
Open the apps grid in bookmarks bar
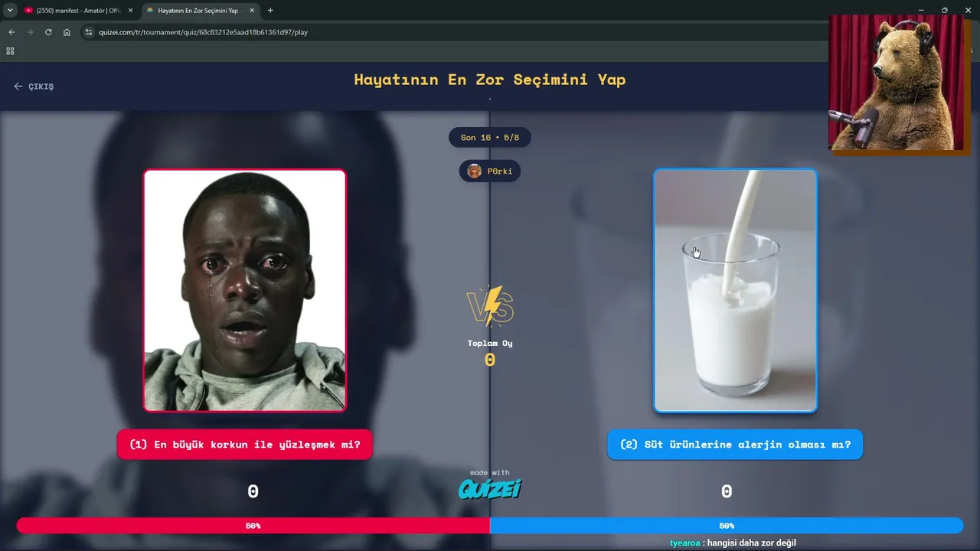click(x=10, y=51)
